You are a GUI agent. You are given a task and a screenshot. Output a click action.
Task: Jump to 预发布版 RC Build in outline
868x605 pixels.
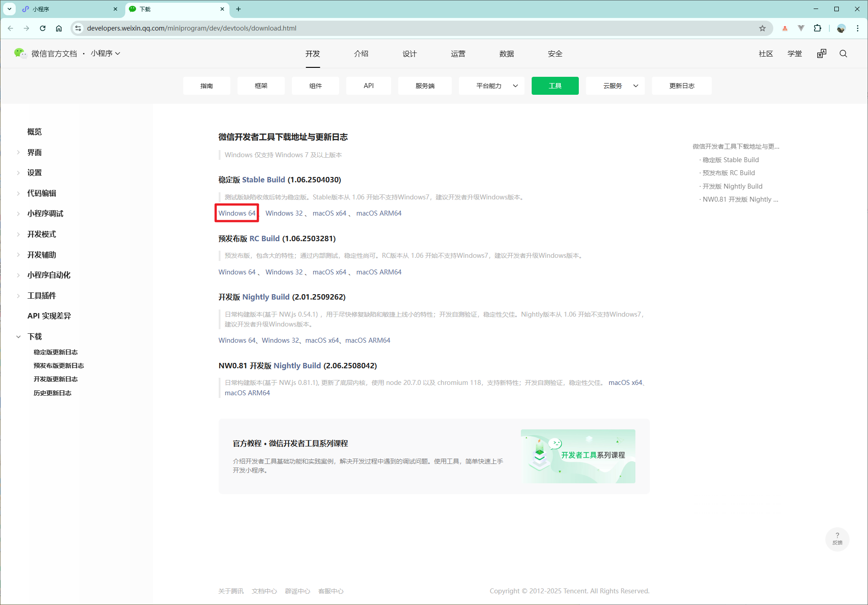coord(728,173)
